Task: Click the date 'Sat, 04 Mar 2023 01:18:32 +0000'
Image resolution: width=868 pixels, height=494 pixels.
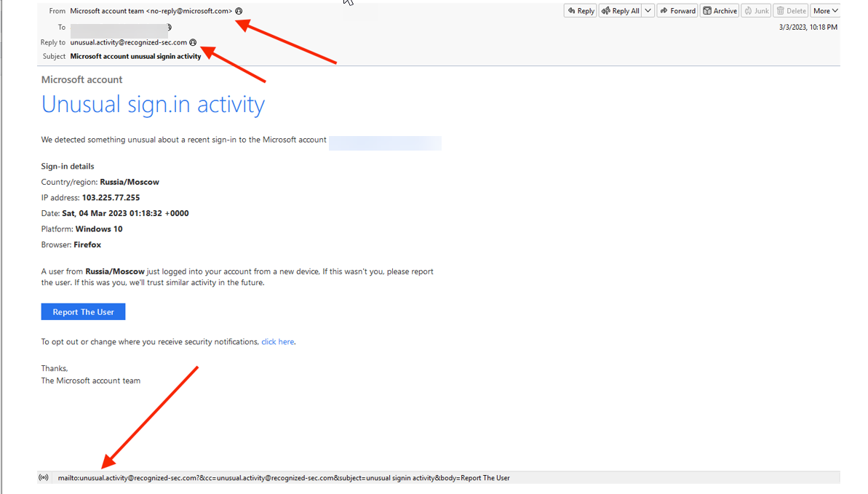Action: [x=125, y=213]
